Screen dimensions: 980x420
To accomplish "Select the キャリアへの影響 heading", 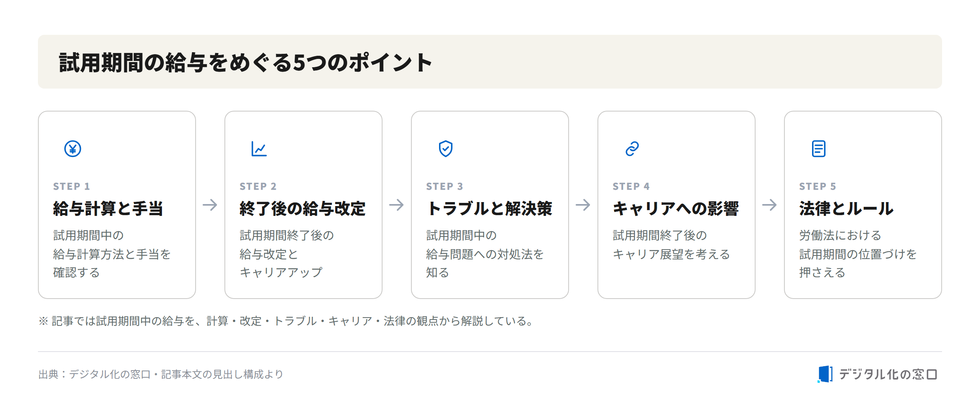I will [676, 208].
